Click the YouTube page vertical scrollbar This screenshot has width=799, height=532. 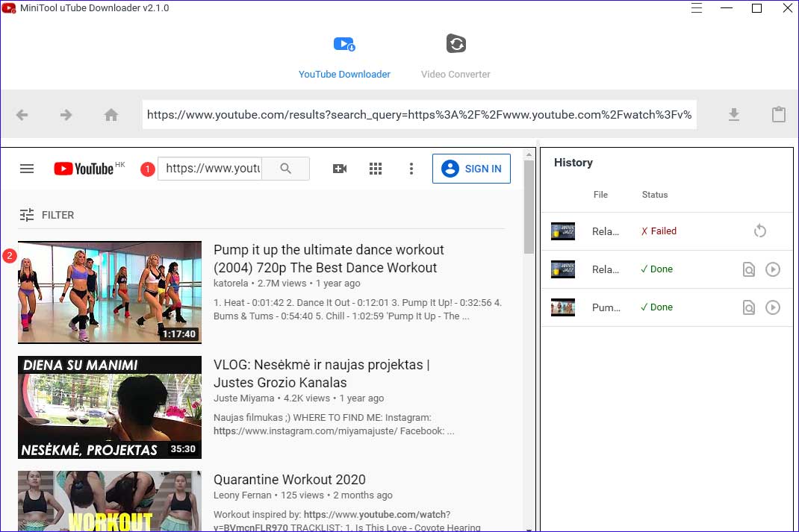pyautogui.click(x=529, y=206)
